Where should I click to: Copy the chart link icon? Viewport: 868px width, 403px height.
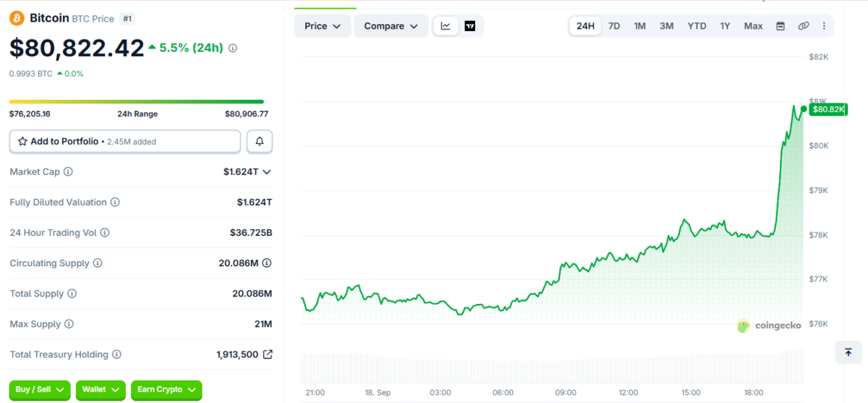[804, 26]
